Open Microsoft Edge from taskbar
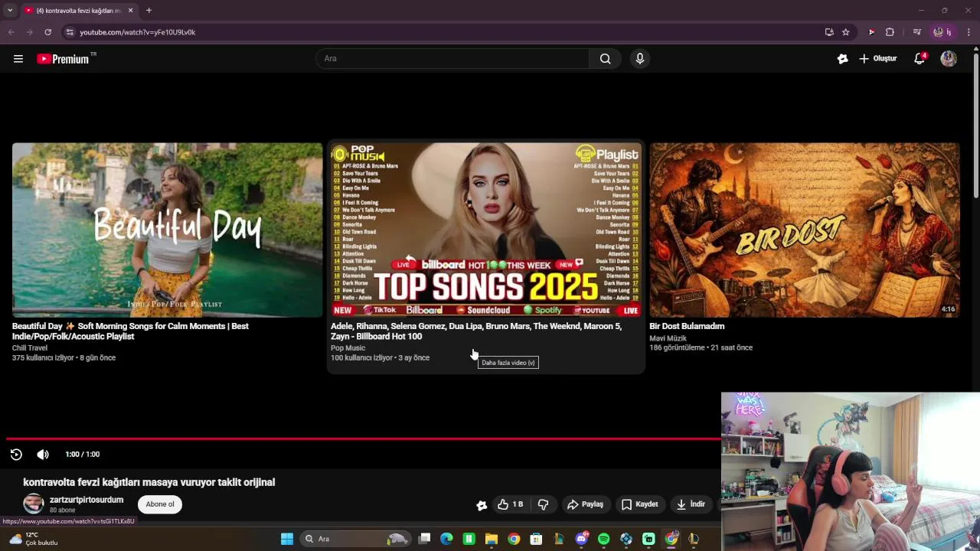 point(447,539)
